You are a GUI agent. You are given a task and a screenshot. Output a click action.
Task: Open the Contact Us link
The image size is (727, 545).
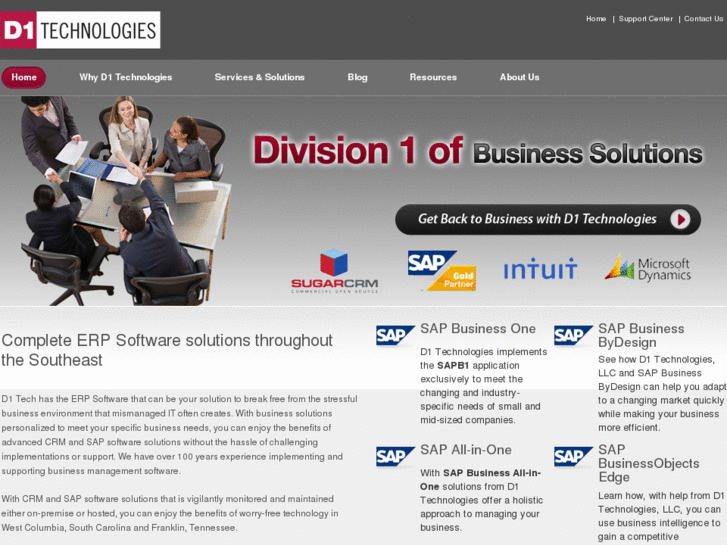click(703, 19)
